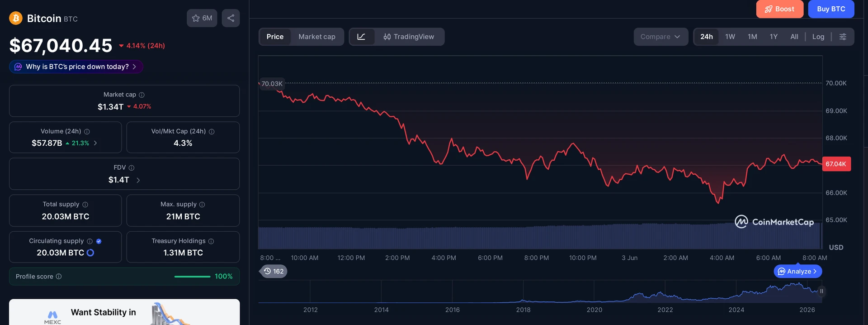The height and width of the screenshot is (325, 868).
Task: Add Bitcoin to watchlist with star button
Action: click(x=202, y=18)
